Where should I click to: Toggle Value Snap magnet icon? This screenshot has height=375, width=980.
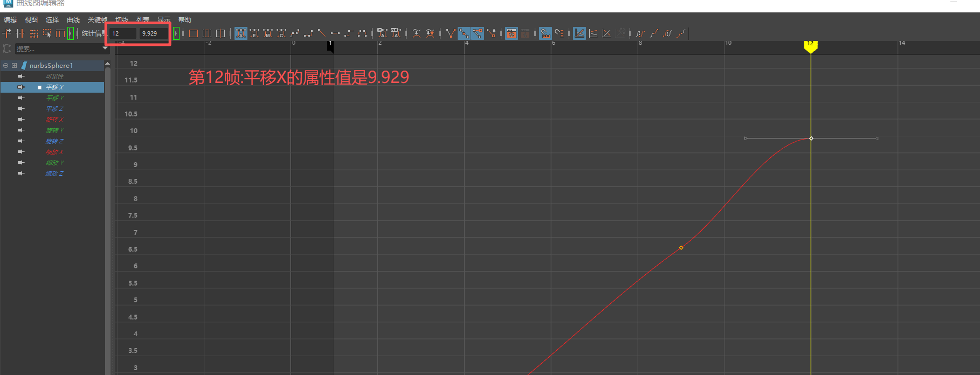(559, 33)
